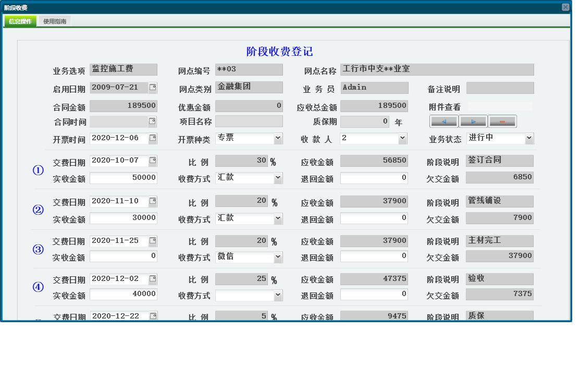Open calendar for stage ⑤ 交费日期
This screenshot has height=392, width=581.
[x=153, y=315]
